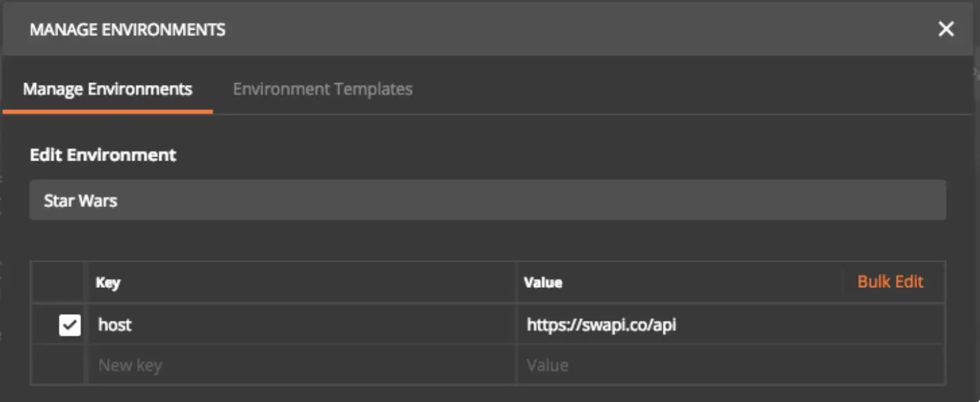Screen dimensions: 980x402
Task: Click the empty checkbox cell beside New key
Action: (58, 365)
